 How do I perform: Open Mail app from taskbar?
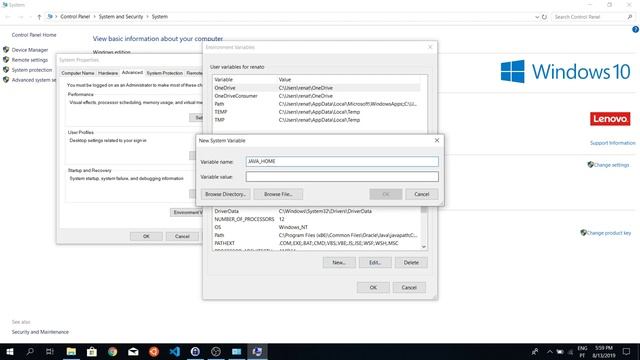(133, 351)
